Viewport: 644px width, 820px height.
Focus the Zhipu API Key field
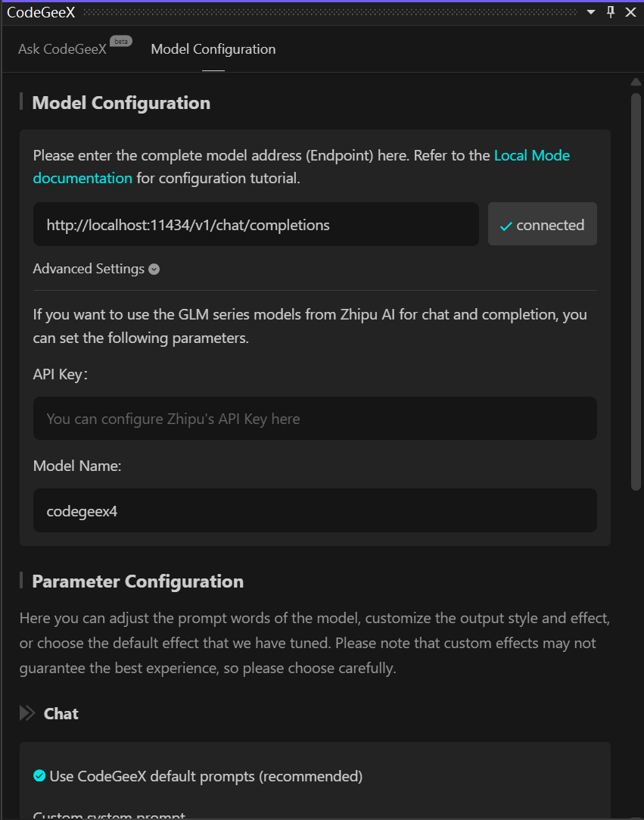[316, 419]
